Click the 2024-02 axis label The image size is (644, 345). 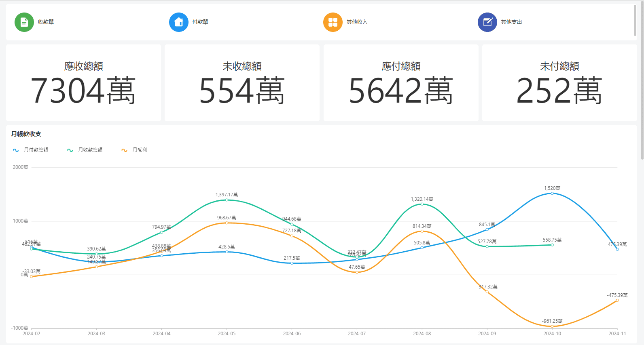click(x=31, y=334)
